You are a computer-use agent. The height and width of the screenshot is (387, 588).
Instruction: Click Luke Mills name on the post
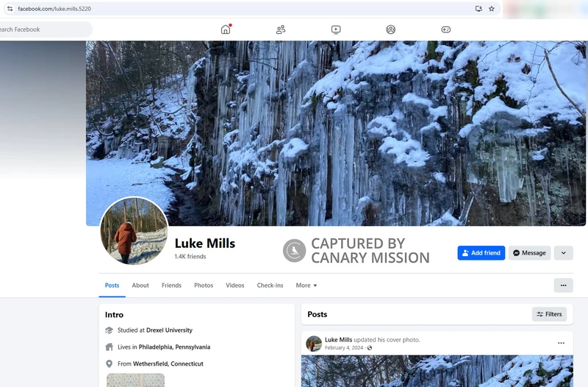(338, 340)
